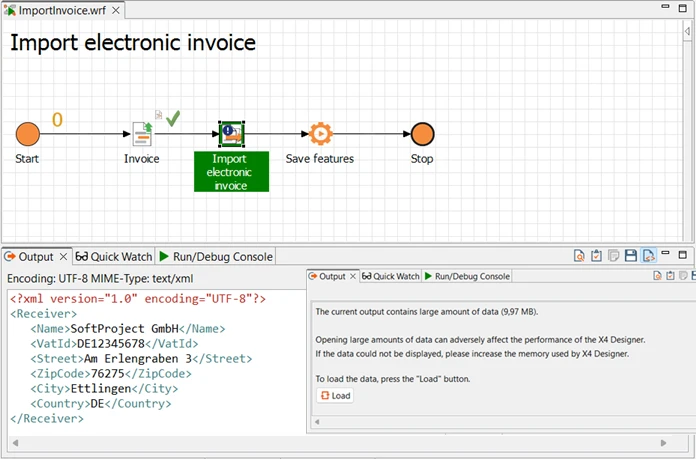The width and height of the screenshot is (696, 459).
Task: Click the clipboard checkmark icon in large Output toolbar
Action: coord(596,256)
